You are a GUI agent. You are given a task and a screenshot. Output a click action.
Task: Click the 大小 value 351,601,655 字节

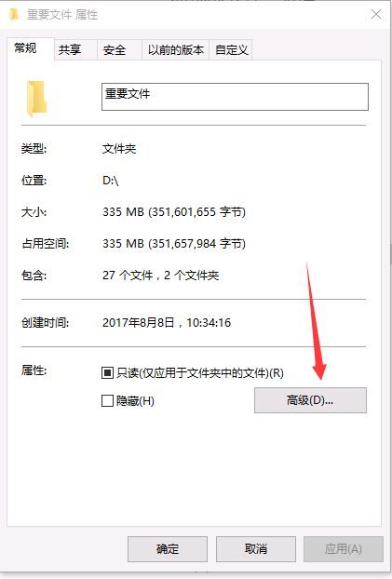point(196,212)
